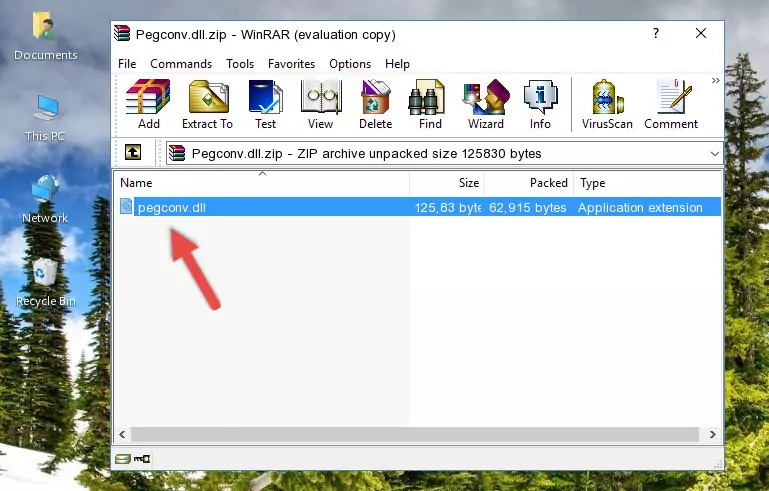Sort by the Type column header
The width and height of the screenshot is (769, 491).
click(647, 183)
